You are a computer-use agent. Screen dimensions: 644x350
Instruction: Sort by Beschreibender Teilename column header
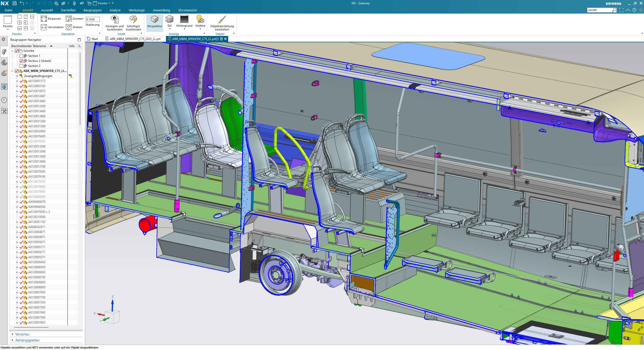[x=29, y=46]
